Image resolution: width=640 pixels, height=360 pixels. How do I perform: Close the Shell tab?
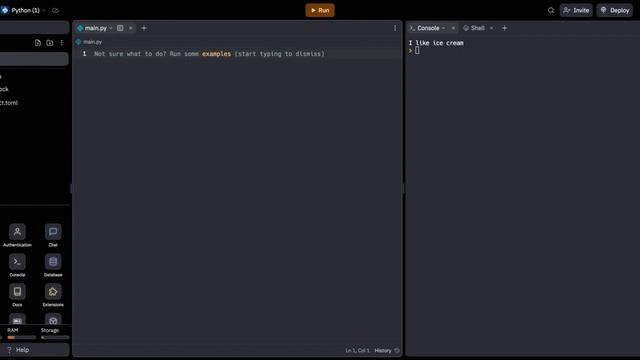tap(491, 28)
